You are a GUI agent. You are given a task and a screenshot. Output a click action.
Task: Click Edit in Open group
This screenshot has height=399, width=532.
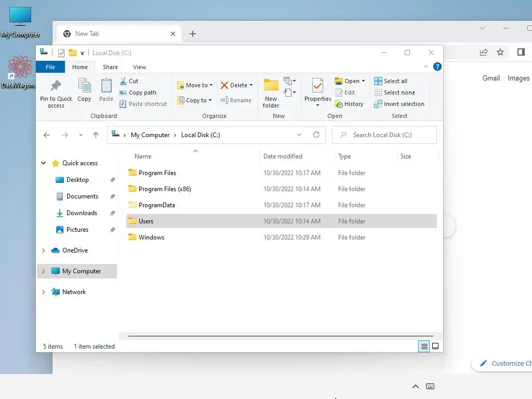[345, 92]
